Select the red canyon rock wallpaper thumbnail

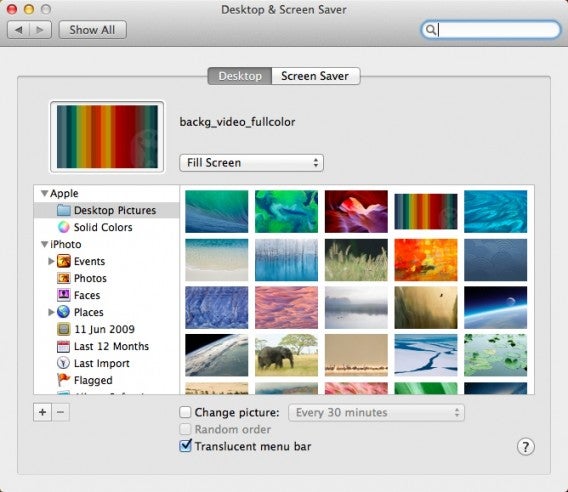pos(356,212)
